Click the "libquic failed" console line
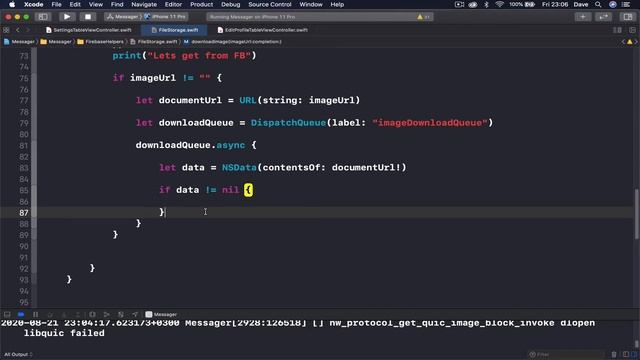 point(64,333)
